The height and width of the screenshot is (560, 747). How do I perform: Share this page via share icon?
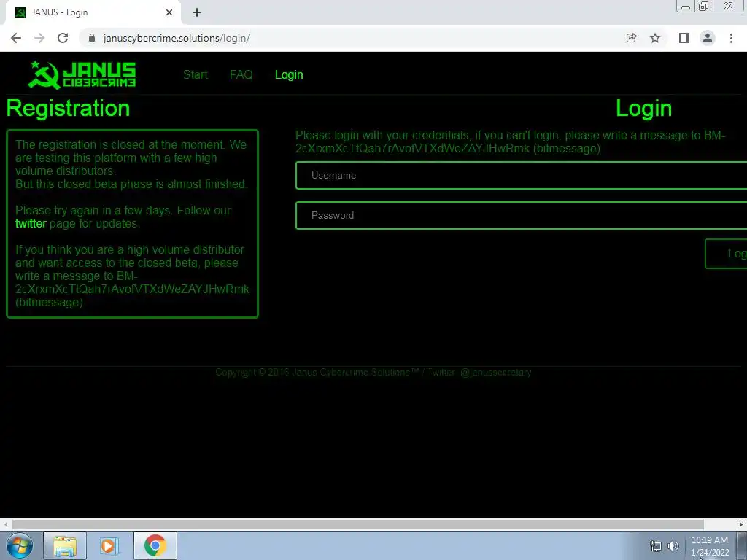[x=631, y=38]
